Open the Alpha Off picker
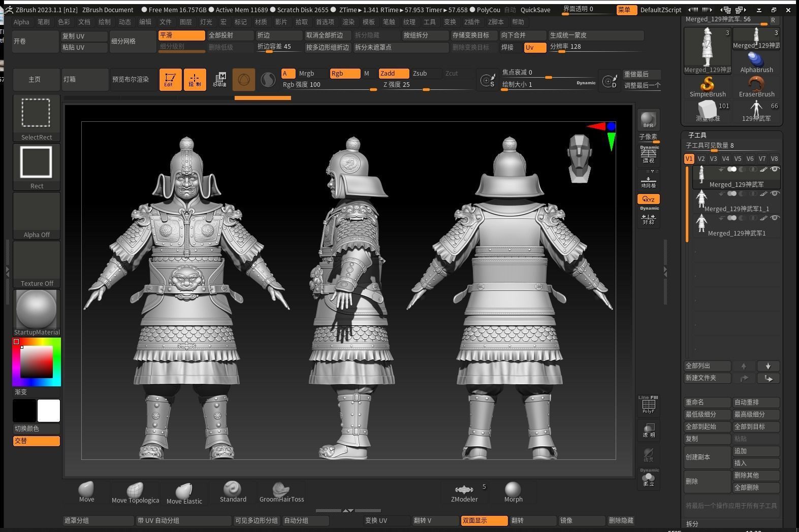The height and width of the screenshot is (532, 799). (x=36, y=215)
